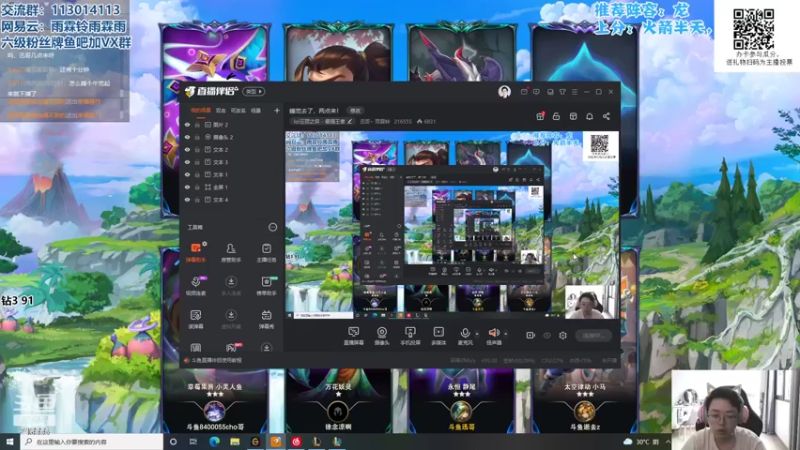This screenshot has width=800, height=450.
Task: Hide the 文本 3 source layer
Action: tap(187, 162)
